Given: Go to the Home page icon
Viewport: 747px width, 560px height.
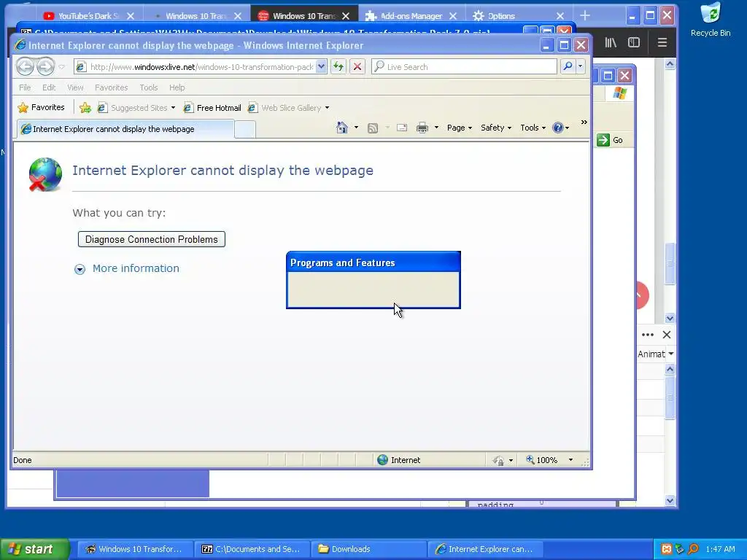Looking at the screenshot, I should 342,128.
